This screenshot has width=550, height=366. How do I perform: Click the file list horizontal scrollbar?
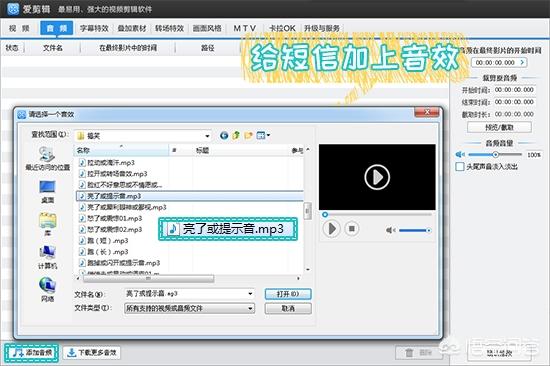tap(149, 279)
